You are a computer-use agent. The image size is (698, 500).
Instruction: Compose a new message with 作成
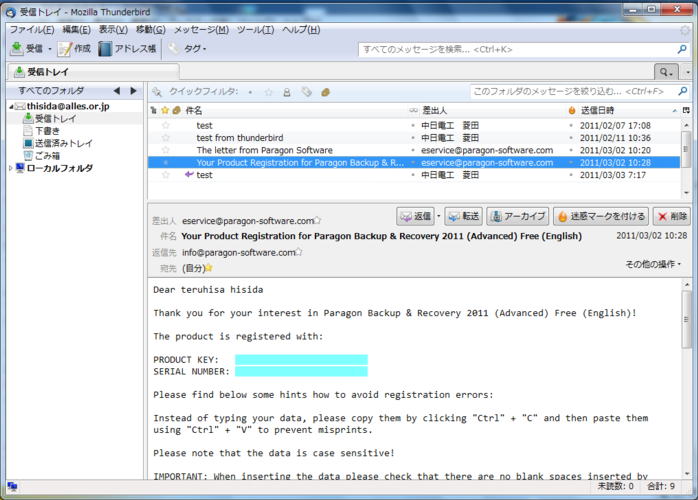pyautogui.click(x=74, y=49)
